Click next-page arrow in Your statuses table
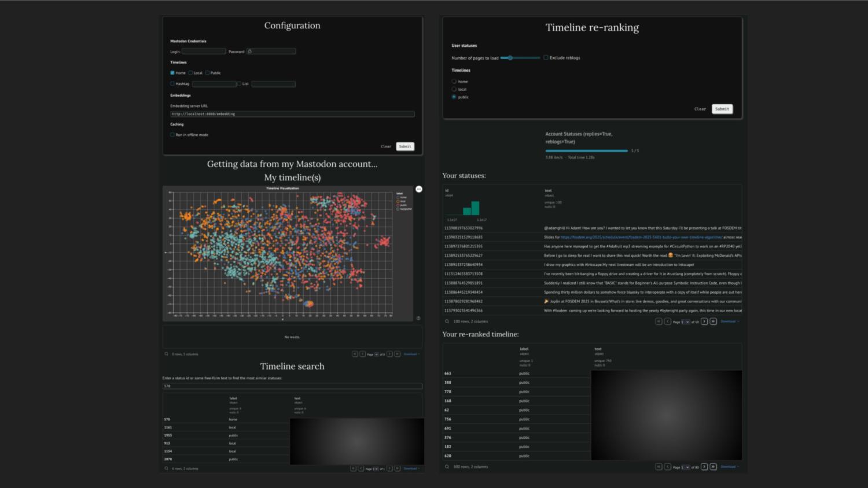The height and width of the screenshot is (488, 868). point(704,321)
